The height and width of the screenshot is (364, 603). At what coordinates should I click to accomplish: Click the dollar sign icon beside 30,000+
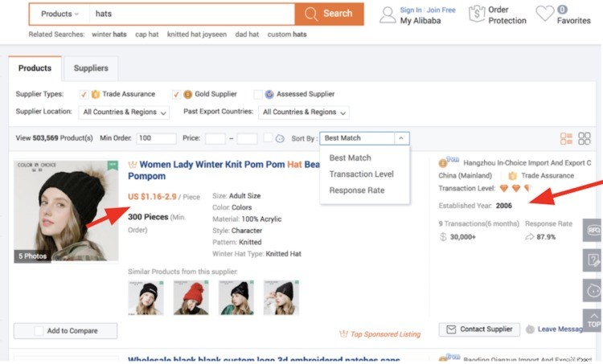coord(443,237)
